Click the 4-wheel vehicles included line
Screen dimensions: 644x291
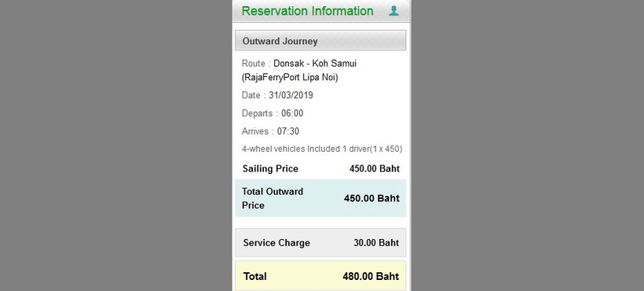[321, 149]
